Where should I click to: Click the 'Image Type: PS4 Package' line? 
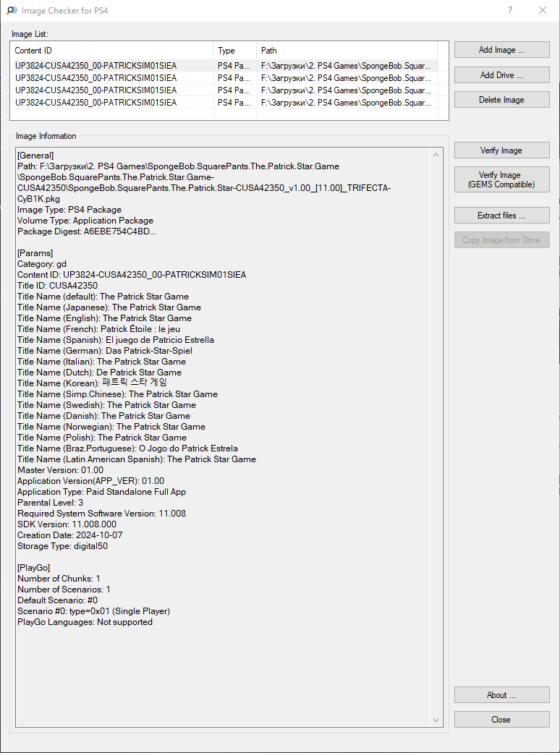[69, 210]
